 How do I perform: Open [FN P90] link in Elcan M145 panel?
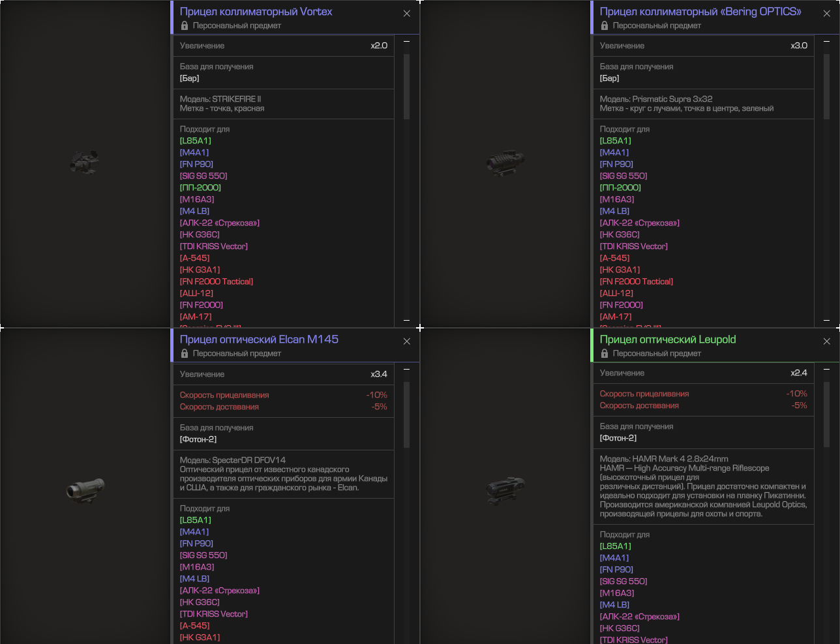(196, 544)
